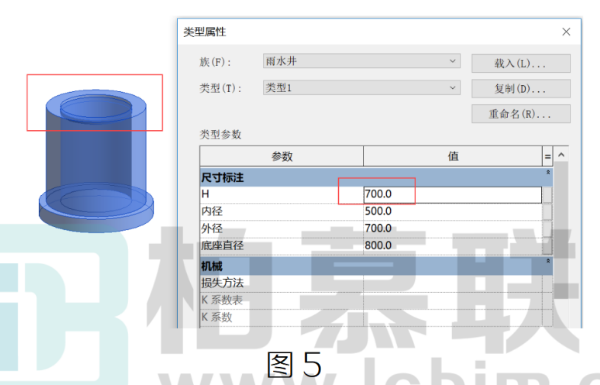Viewport: 600px width, 385px height.
Task: Click the 复制(D)... button
Action: (x=521, y=88)
